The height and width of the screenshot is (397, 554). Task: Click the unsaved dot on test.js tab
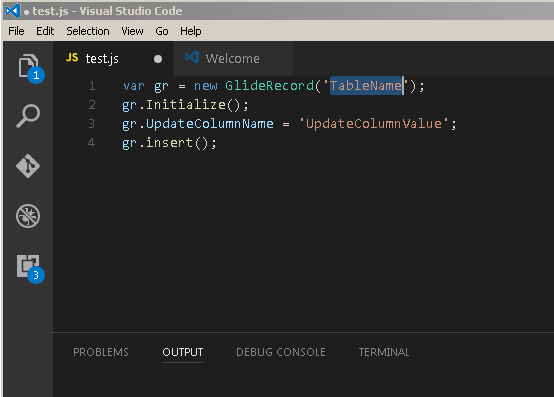158,59
